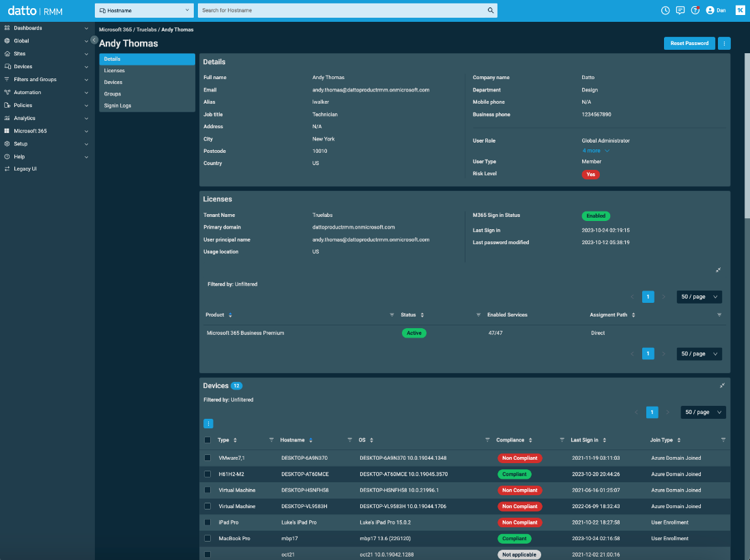
Task: Go to Truelabs breadcrumb link
Action: pyautogui.click(x=146, y=29)
